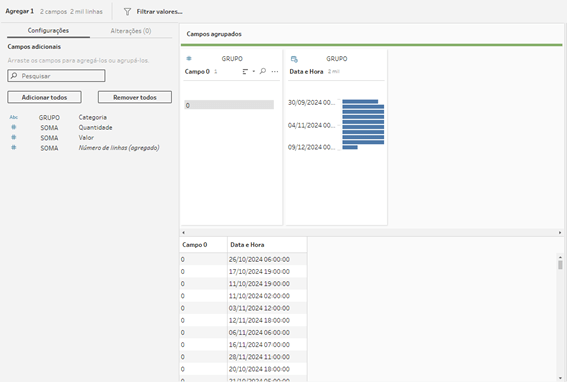Click number type icon for Número de linhas
567x382 pixels.
14,148
